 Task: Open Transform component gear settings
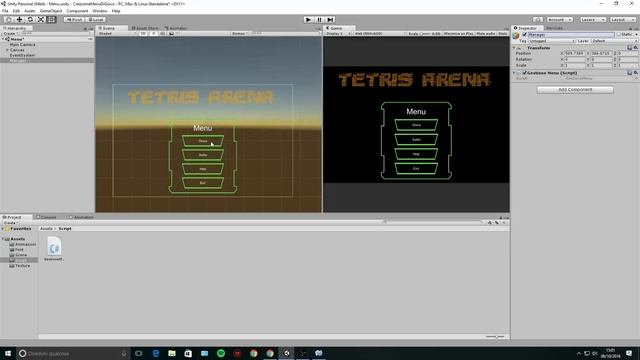point(636,48)
